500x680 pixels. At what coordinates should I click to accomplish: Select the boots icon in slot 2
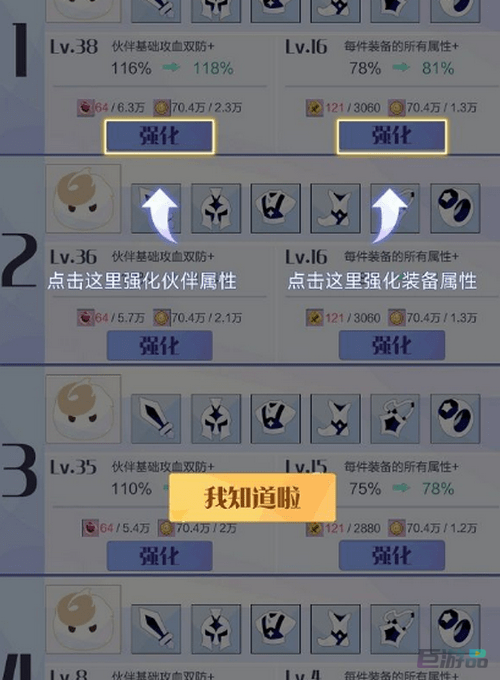pos(336,208)
